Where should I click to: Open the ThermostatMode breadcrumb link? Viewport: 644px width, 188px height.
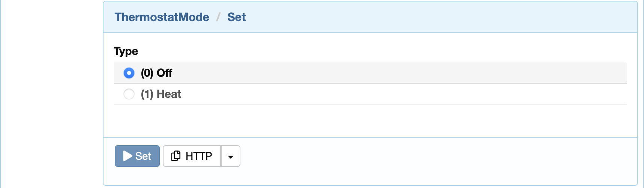(x=162, y=17)
